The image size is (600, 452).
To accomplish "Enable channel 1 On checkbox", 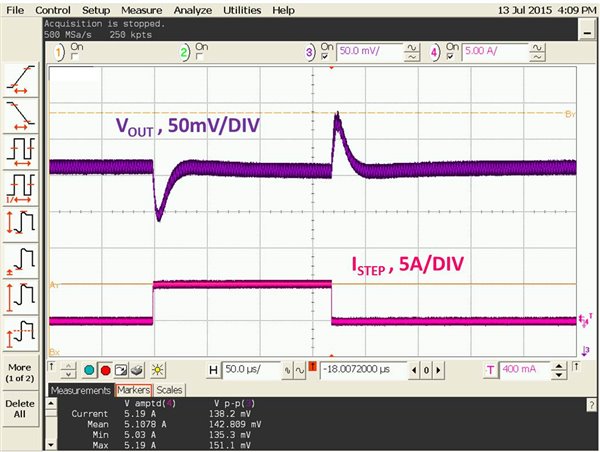I will (73, 55).
